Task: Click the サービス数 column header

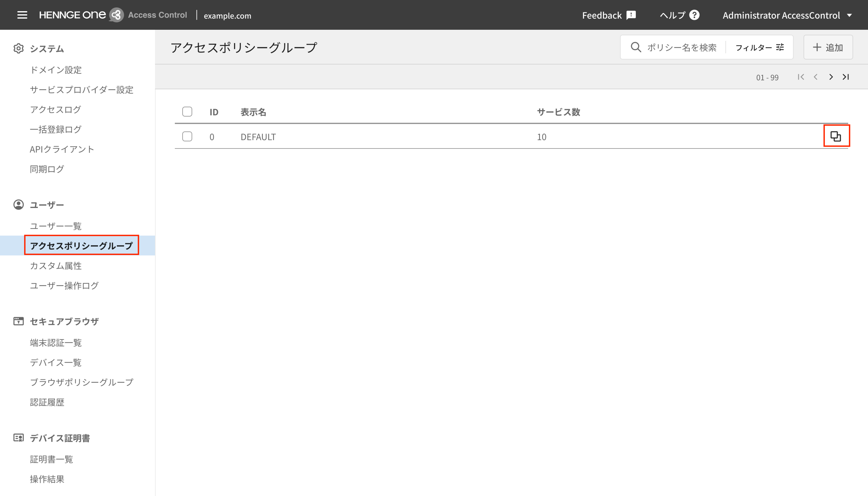Action: click(558, 112)
